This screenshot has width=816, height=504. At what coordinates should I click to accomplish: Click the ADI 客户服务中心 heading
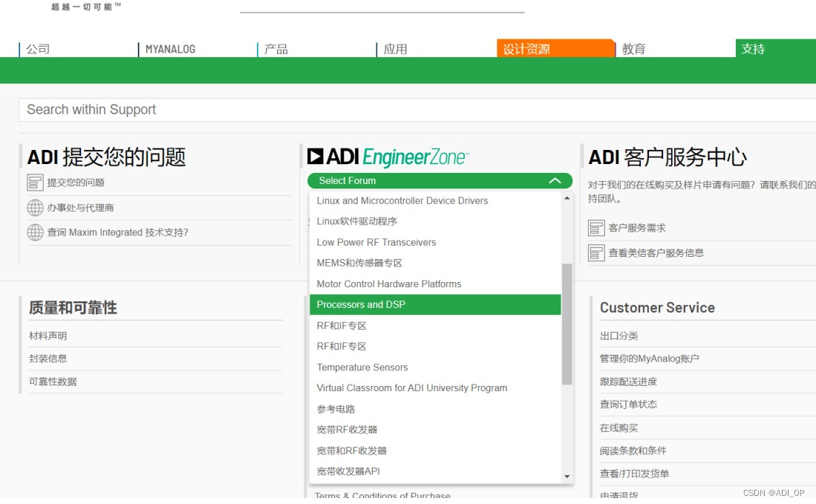(x=668, y=157)
